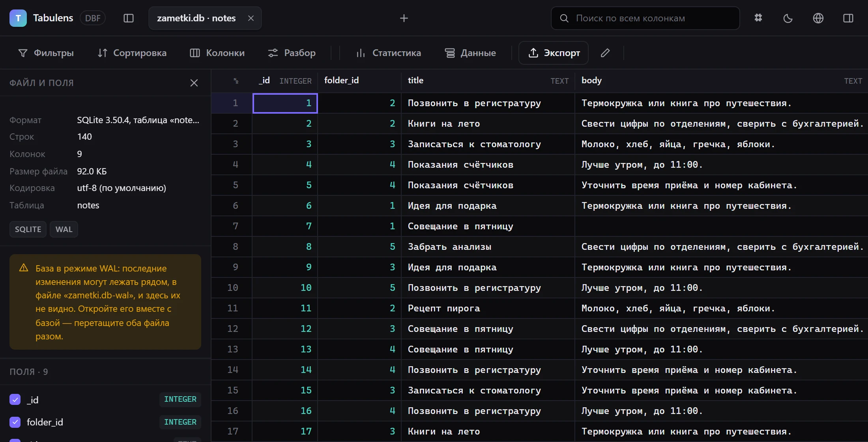Click the row-number corner header icon
The height and width of the screenshot is (442, 868).
click(x=236, y=81)
